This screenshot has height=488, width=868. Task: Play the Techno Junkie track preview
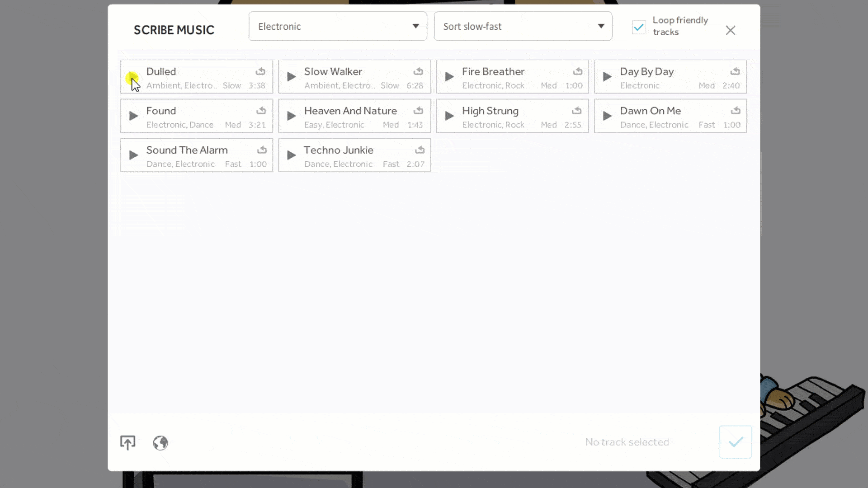pyautogui.click(x=292, y=155)
